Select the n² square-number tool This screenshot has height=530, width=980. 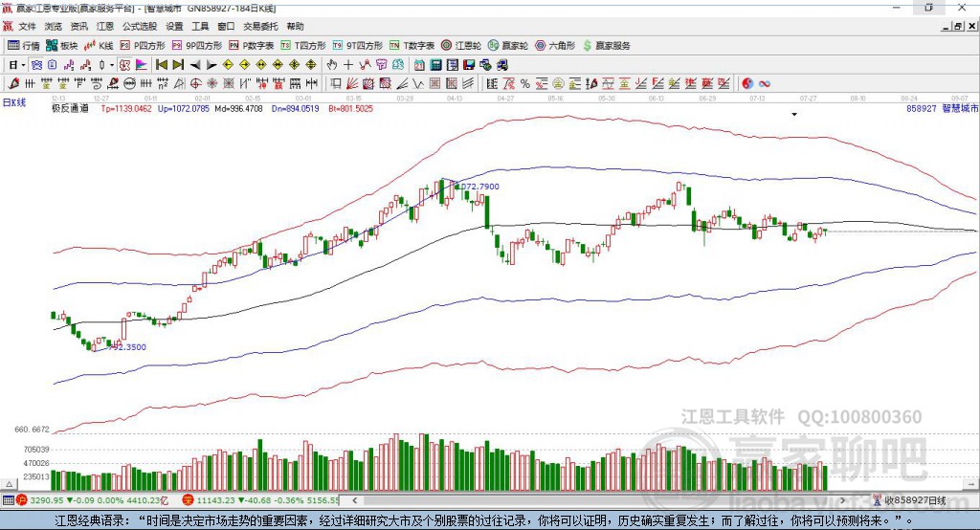tap(163, 83)
